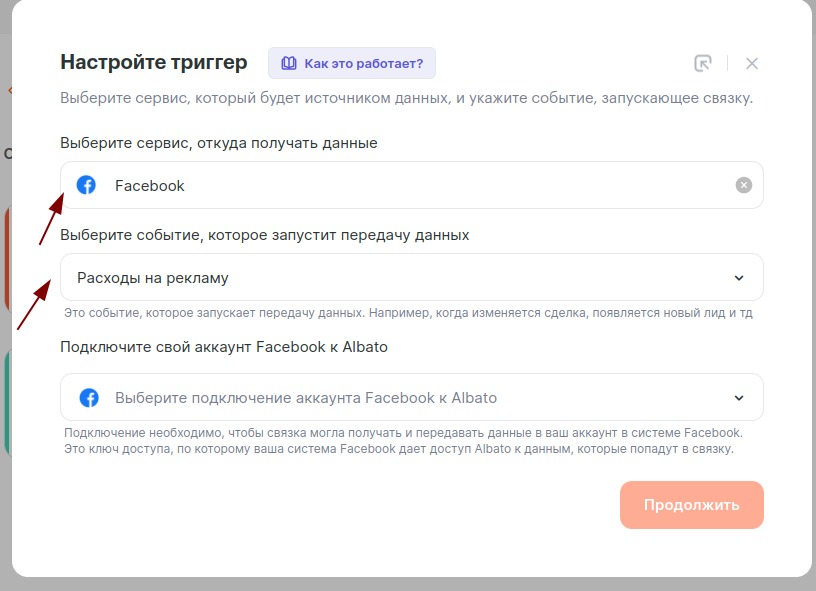The width and height of the screenshot is (816, 591).
Task: Click the hint text starting "Это событие, которое запускает"
Action: 407,313
